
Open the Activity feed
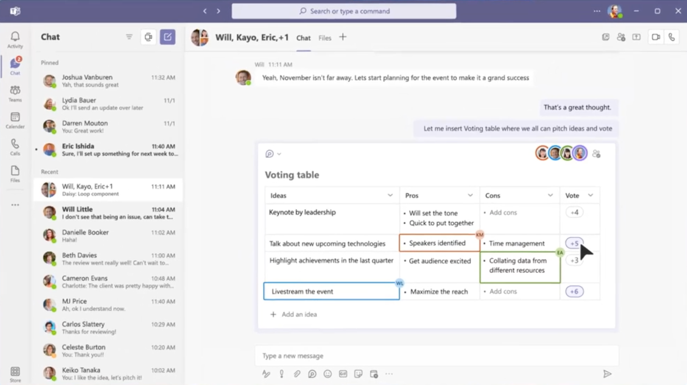[x=15, y=39]
